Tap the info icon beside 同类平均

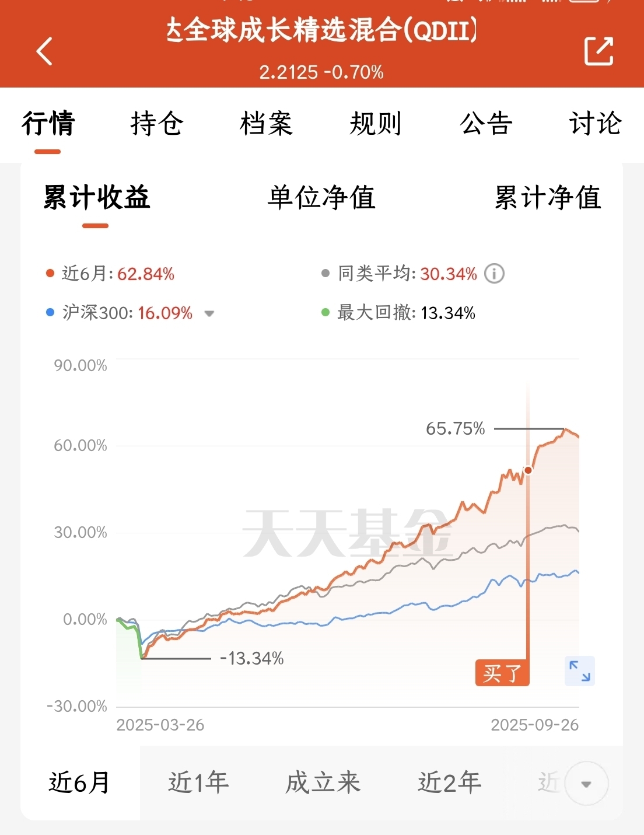494,274
